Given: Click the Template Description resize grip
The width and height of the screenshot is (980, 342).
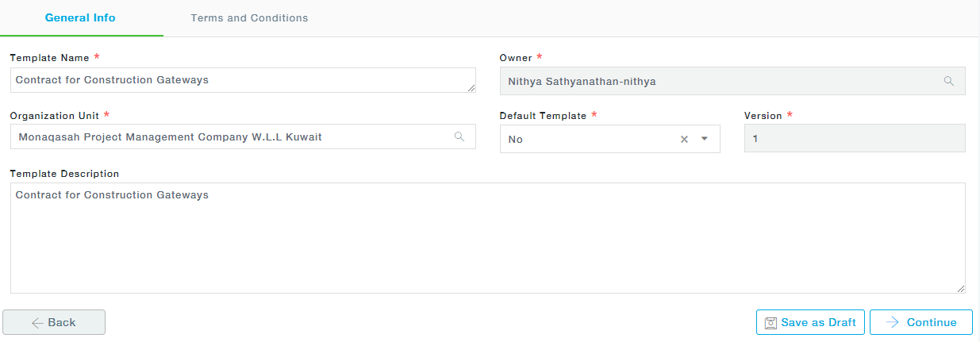Looking at the screenshot, I should pyautogui.click(x=962, y=290).
